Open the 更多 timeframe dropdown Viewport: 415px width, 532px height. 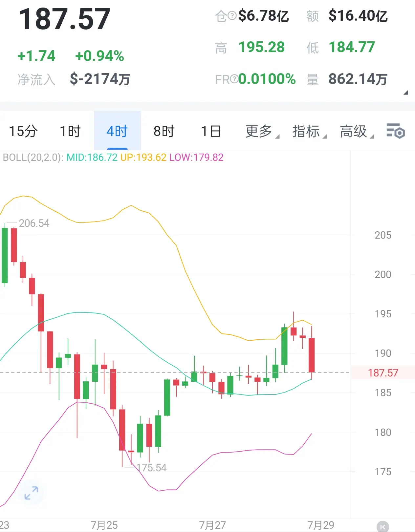(262, 131)
